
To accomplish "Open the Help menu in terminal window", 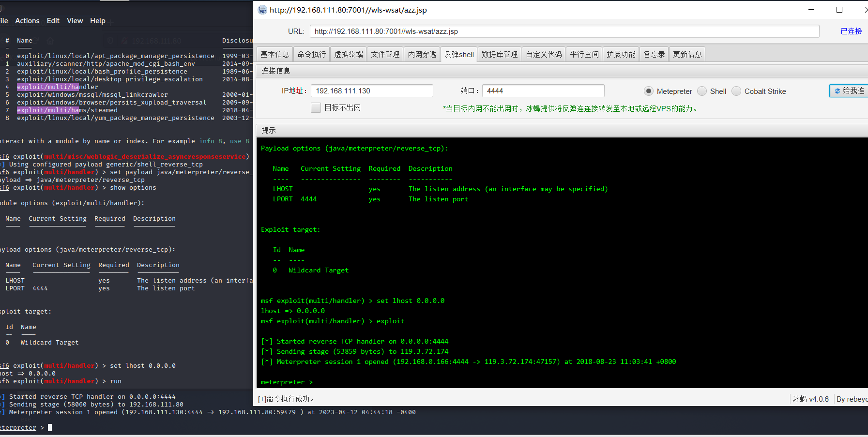I will [x=98, y=21].
